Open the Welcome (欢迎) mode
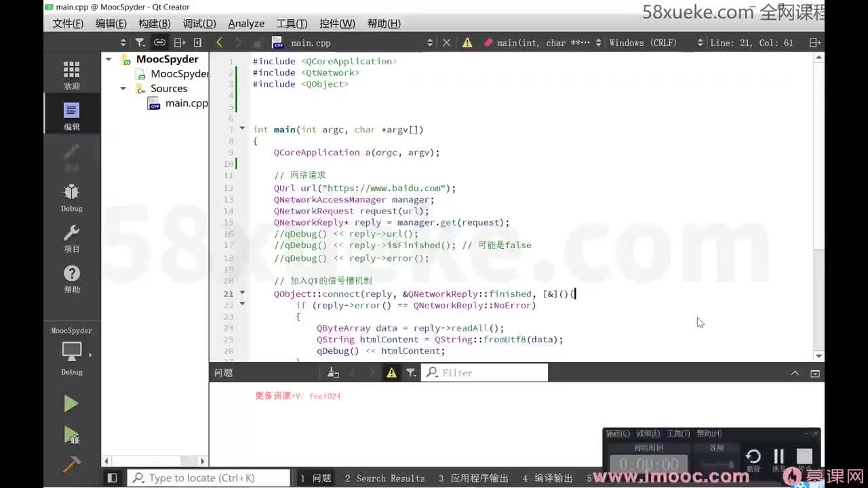 click(71, 75)
